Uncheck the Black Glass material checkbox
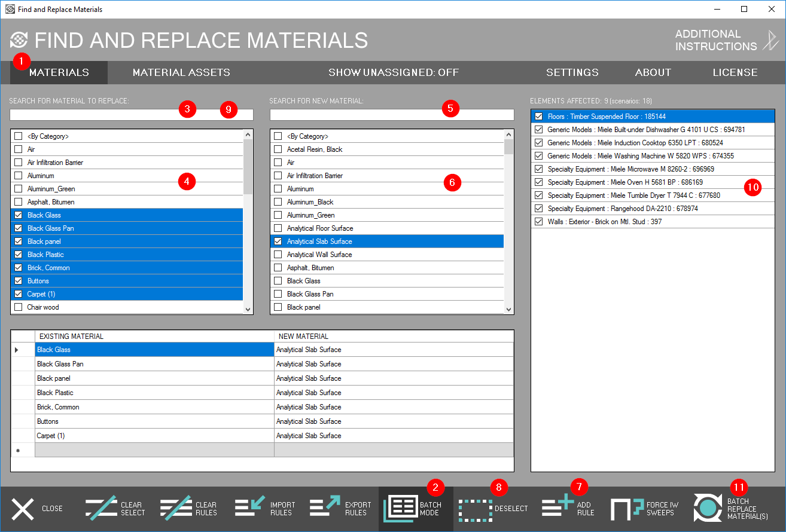Viewport: 786px width, 532px height. click(18, 215)
